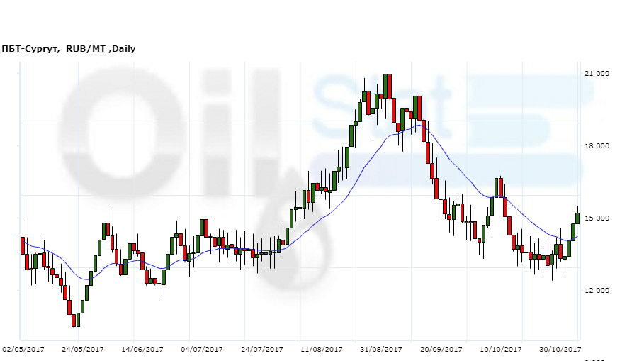This screenshot has height=361, width=644.
Task: Select the 24/05/2017 date label
Action: (83, 350)
